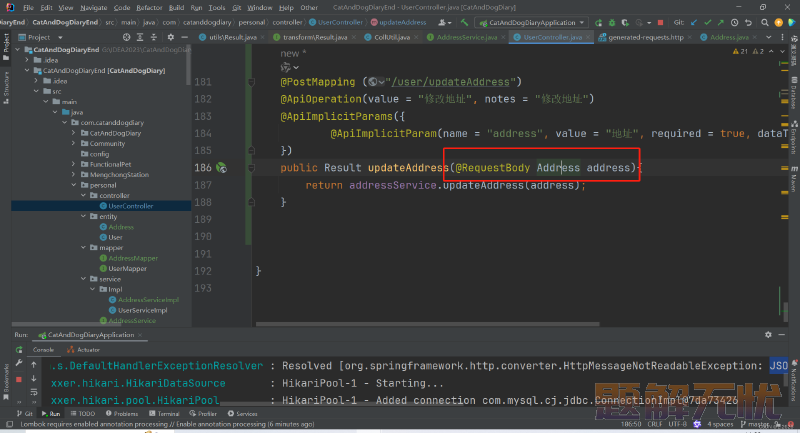Open Run panel wrench settings icon
This screenshot has width=800, height=433.
19,363
